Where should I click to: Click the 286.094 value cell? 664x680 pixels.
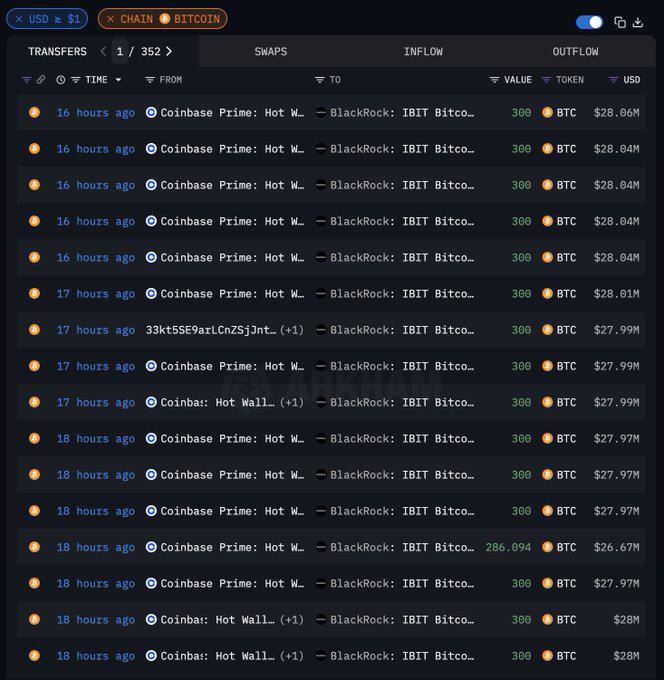tap(508, 547)
